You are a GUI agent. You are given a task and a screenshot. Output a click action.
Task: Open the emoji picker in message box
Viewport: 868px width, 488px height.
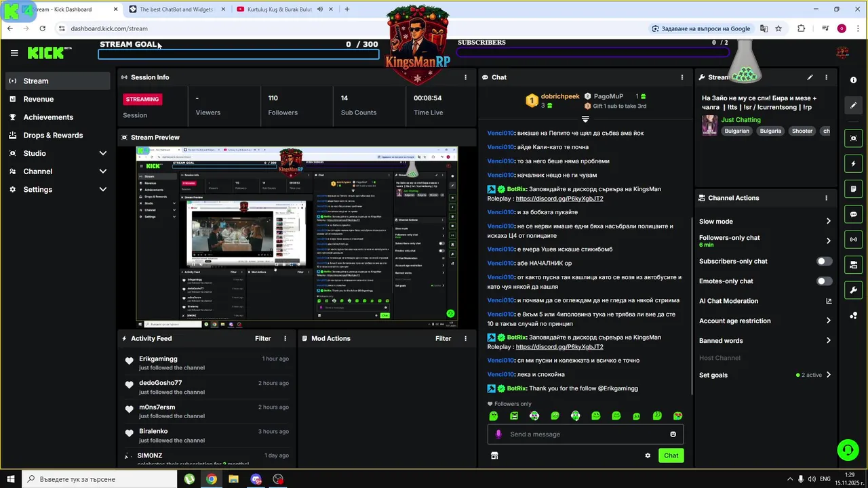(x=673, y=434)
